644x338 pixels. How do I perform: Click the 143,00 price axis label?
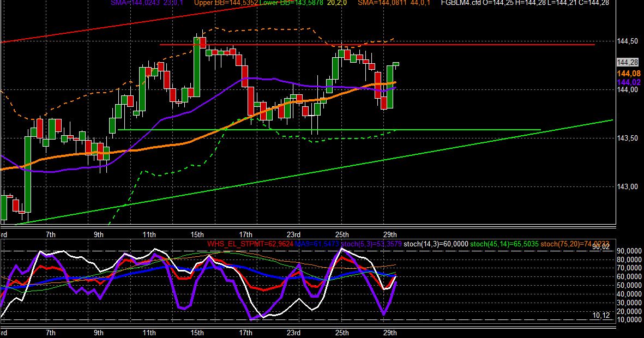point(628,186)
